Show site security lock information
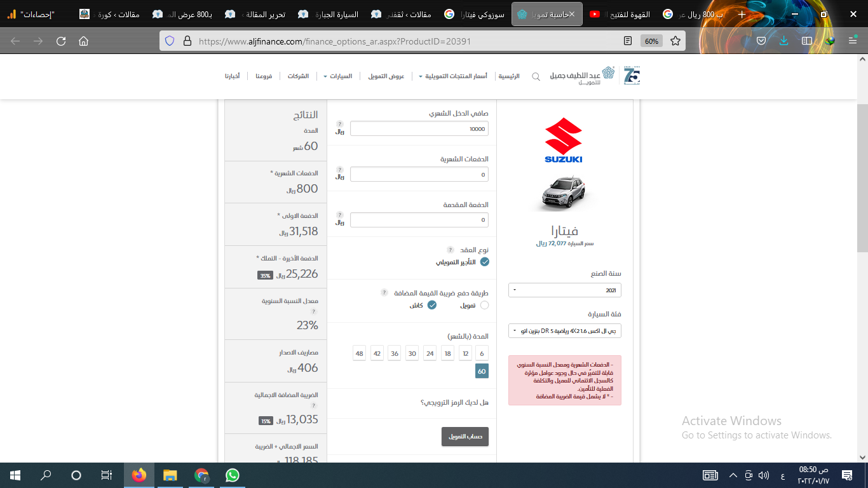The image size is (868, 488). click(x=187, y=41)
